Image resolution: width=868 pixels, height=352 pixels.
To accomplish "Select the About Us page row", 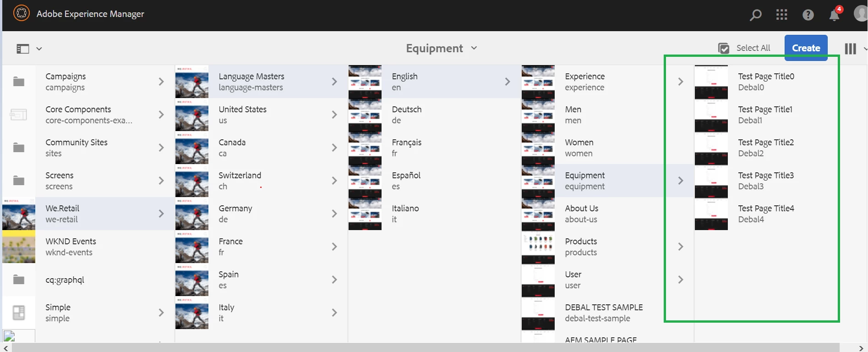I will (607, 214).
